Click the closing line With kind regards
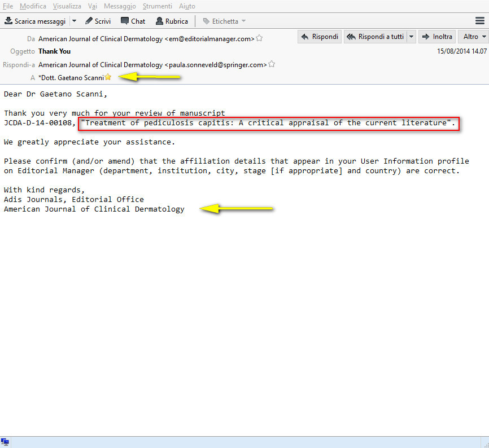This screenshot has height=448, width=489. [x=44, y=190]
